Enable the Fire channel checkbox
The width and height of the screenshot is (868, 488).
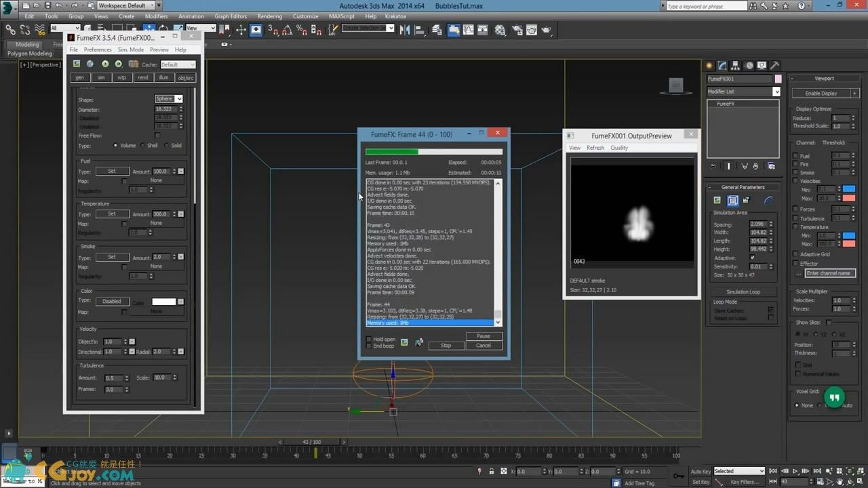795,164
